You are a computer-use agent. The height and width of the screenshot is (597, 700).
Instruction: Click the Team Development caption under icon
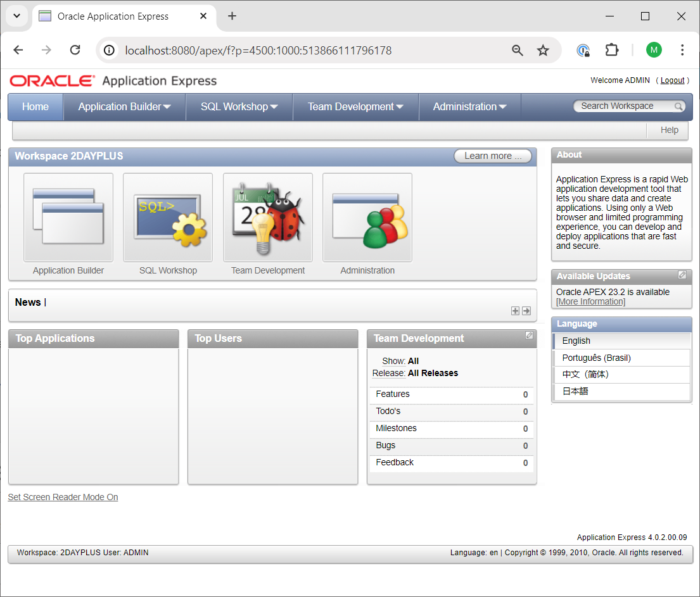pos(268,270)
